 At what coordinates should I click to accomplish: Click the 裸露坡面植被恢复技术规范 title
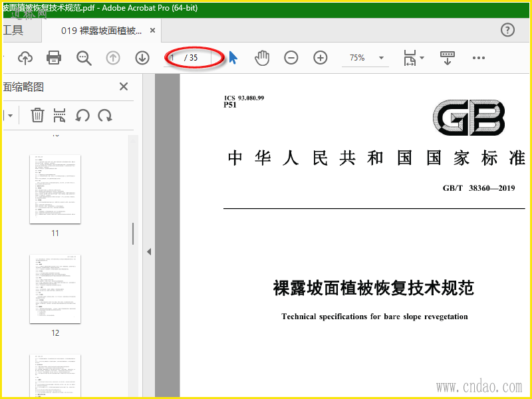click(374, 288)
